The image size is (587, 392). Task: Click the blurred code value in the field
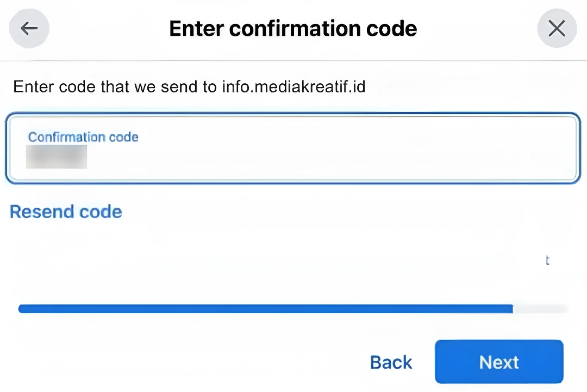pos(57,157)
